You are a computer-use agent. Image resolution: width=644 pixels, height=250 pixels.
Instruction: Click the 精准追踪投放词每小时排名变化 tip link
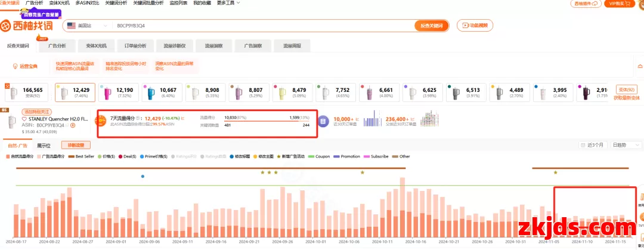click(126, 66)
